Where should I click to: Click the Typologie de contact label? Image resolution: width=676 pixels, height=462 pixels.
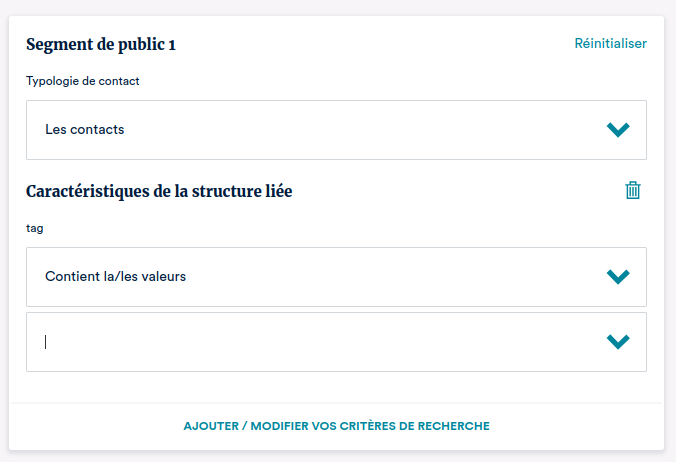pos(83,81)
